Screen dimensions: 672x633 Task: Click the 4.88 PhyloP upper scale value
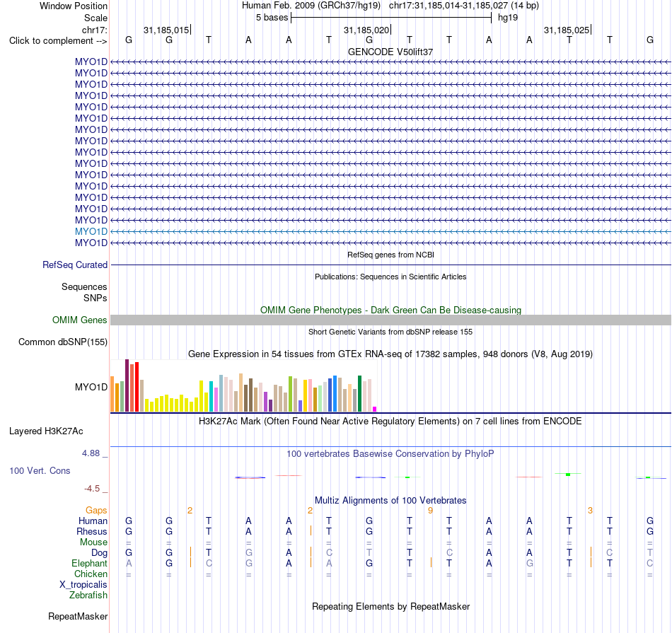pyautogui.click(x=91, y=453)
